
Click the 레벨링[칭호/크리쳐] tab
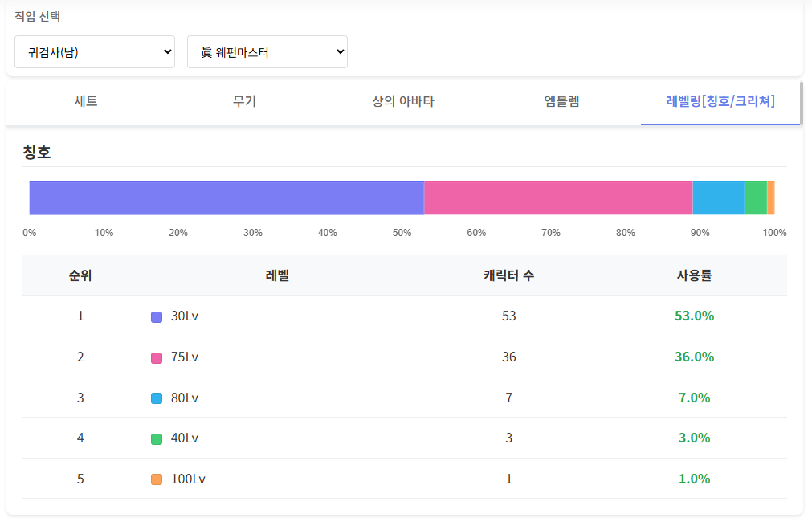pyautogui.click(x=720, y=101)
